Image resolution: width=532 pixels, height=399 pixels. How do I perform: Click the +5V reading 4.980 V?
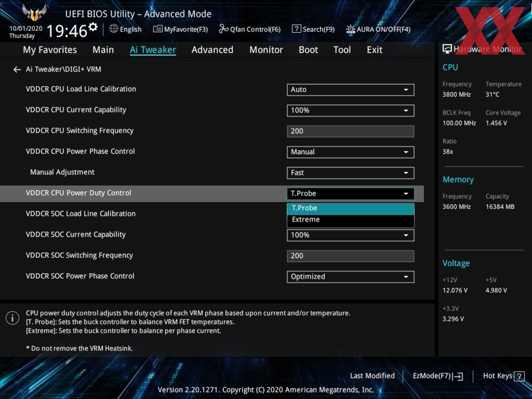[x=496, y=291]
